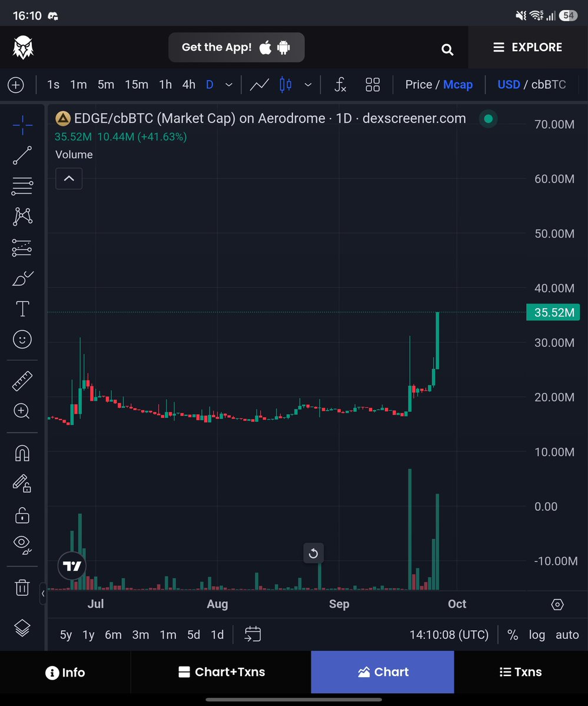Tap the search magnifier icon
The image size is (588, 706).
(447, 49)
